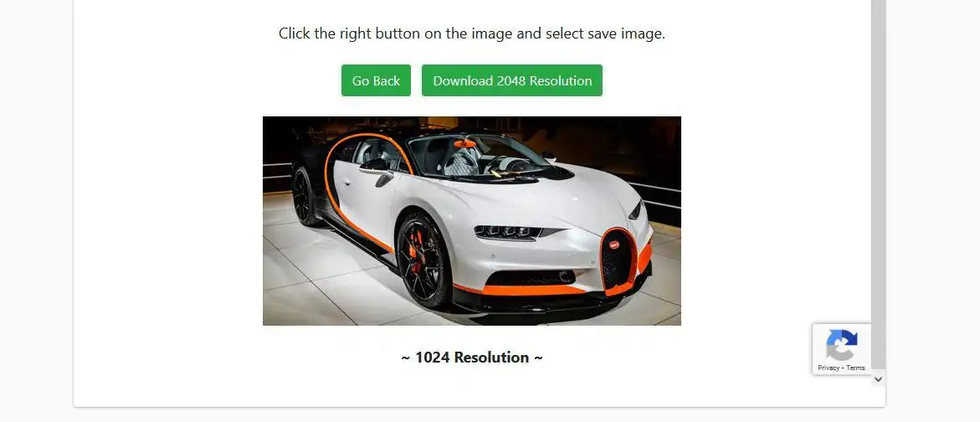Download the 2048 Resolution image
Image resolution: width=980 pixels, height=422 pixels.
point(512,80)
